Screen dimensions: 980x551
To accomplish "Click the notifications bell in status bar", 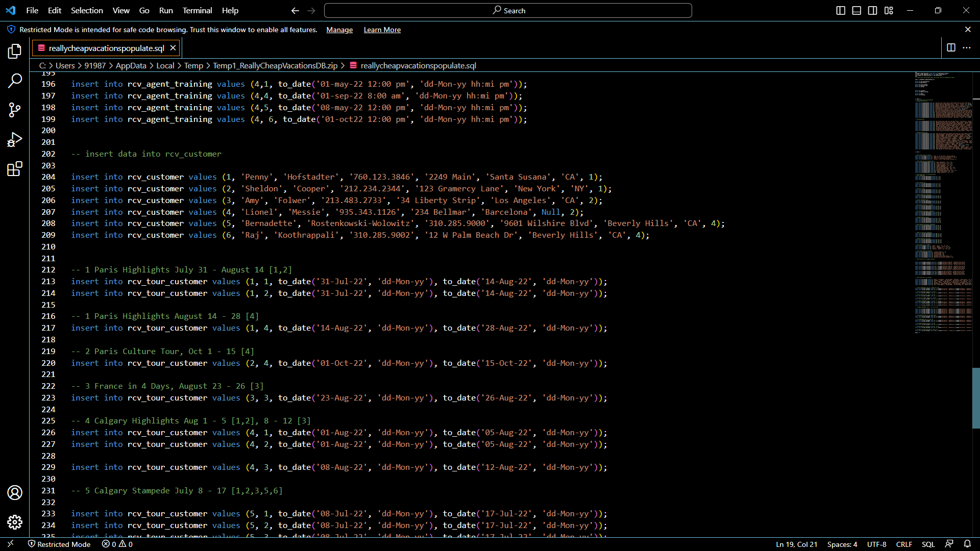I will (x=967, y=544).
